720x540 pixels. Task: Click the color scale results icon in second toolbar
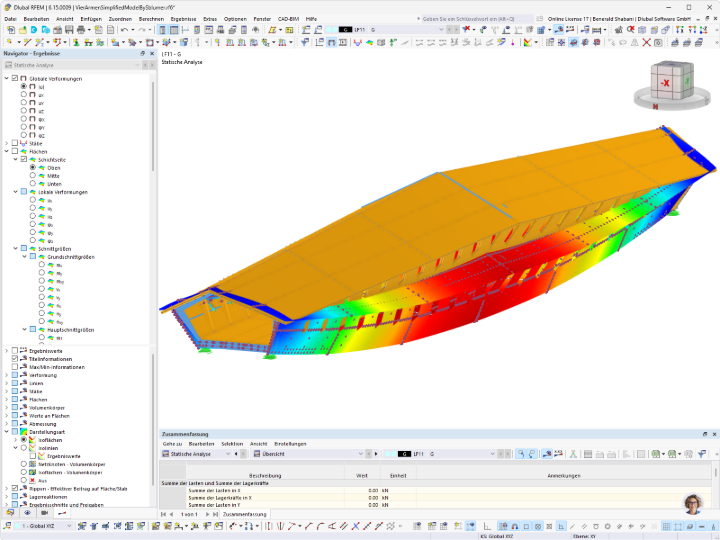pyautogui.click(x=528, y=43)
